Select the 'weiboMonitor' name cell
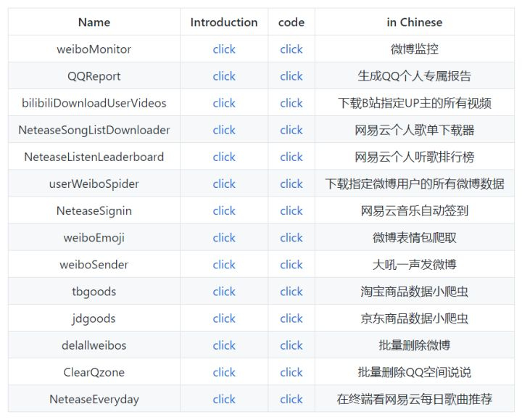522x420 pixels. pos(94,49)
